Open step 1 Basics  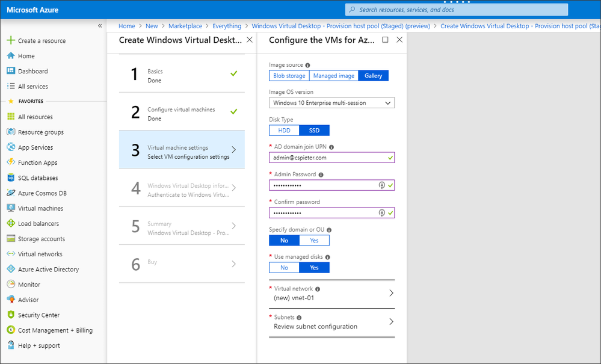[x=182, y=73]
